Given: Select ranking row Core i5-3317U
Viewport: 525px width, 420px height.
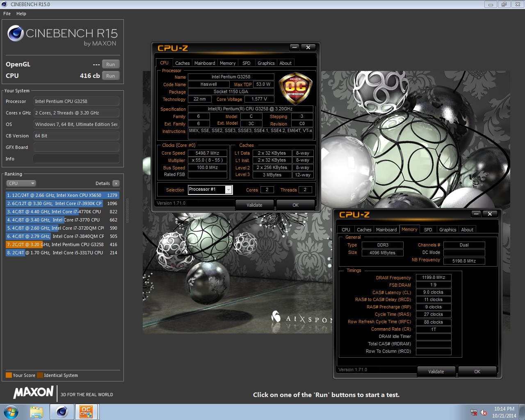Looking at the screenshot, I should pyautogui.click(x=62, y=253).
